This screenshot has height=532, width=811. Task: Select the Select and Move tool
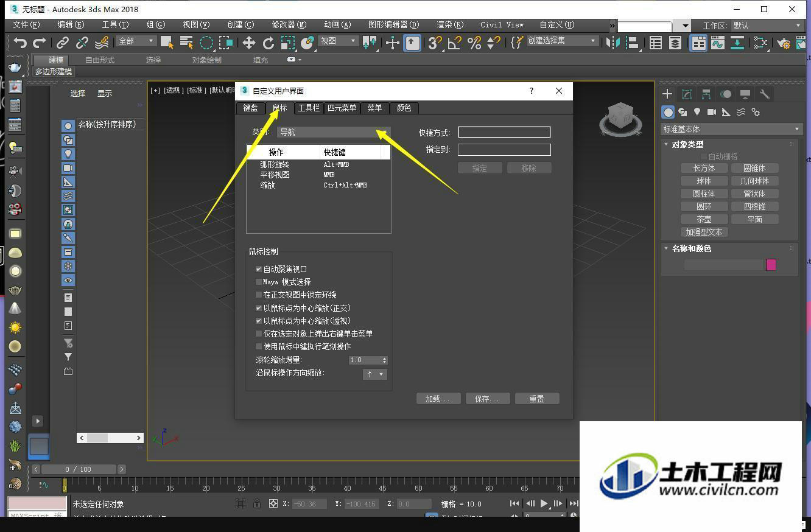(248, 43)
